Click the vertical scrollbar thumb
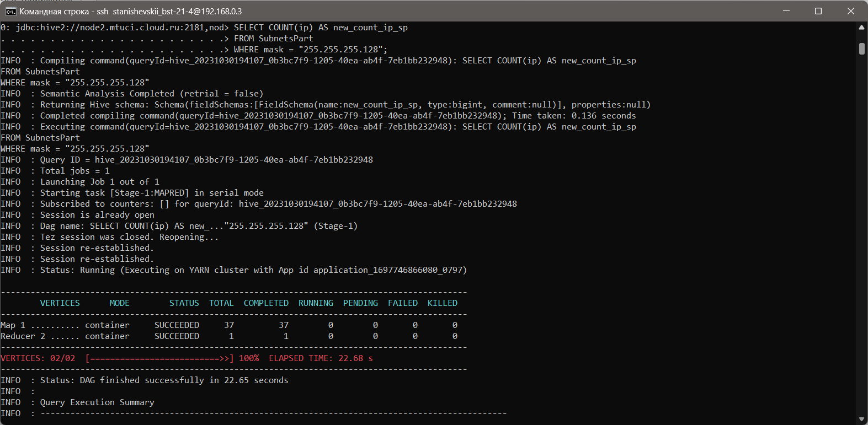Viewport: 868px width, 425px height. pos(861,49)
